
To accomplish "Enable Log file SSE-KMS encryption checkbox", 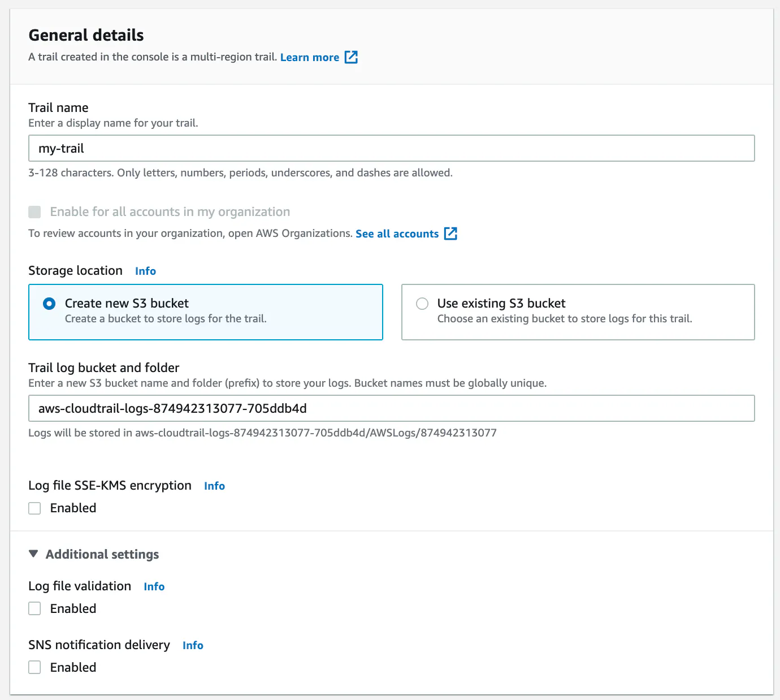I will (34, 508).
